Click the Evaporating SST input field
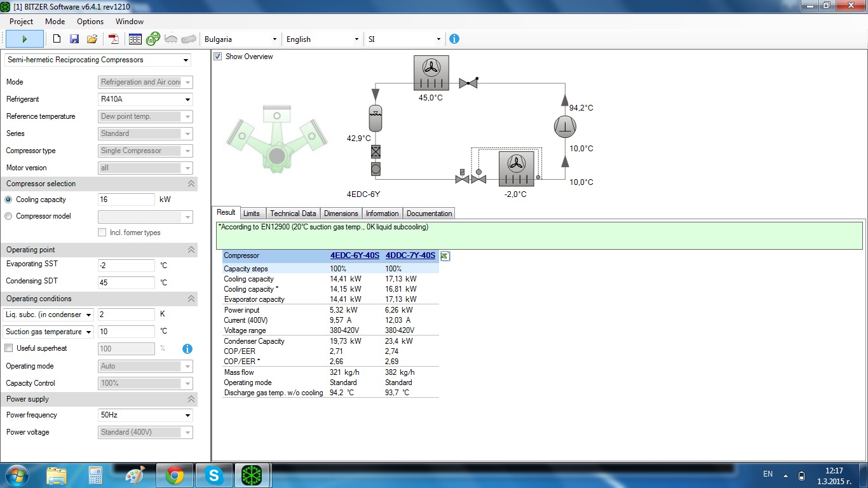Viewport: 868px width, 488px height. [126, 265]
